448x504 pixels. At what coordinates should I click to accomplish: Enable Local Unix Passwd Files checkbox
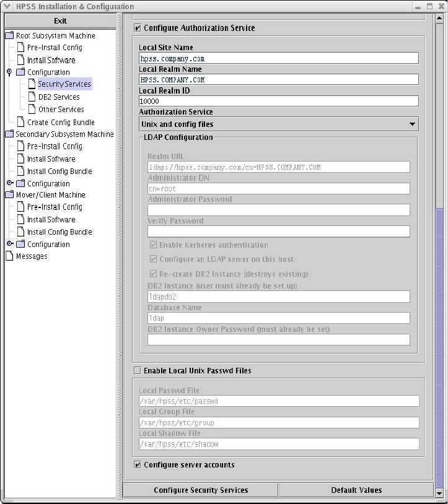pyautogui.click(x=138, y=371)
